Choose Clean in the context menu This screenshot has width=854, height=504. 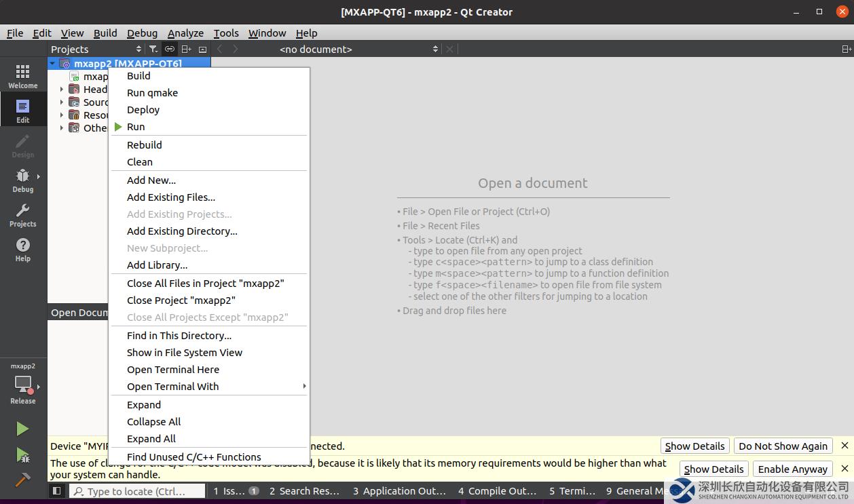pyautogui.click(x=209, y=162)
